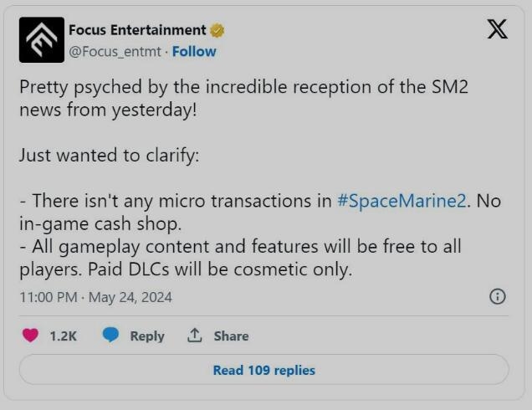
Task: Click the gold verified badge
Action: click(217, 30)
